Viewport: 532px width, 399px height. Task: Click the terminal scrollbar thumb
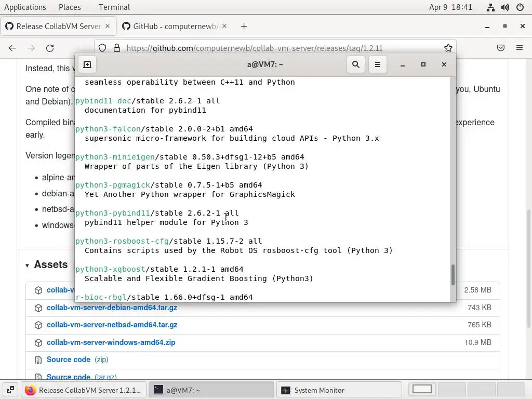(453, 275)
